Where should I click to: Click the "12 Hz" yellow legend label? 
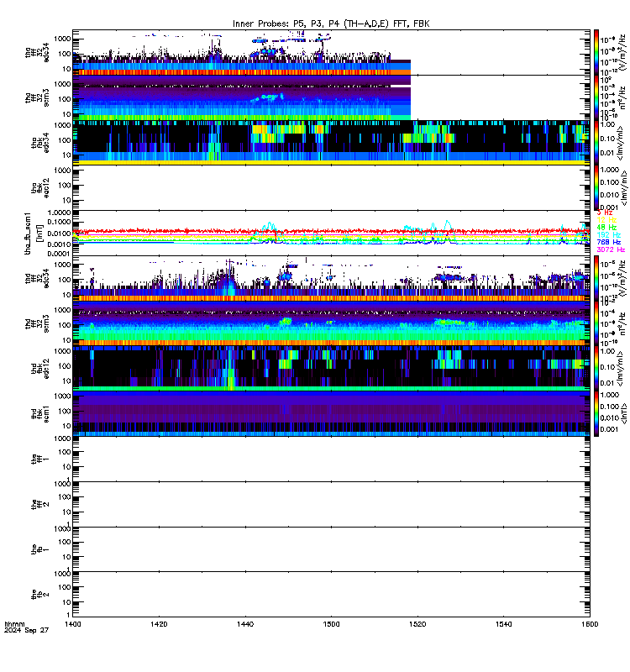tap(606, 220)
